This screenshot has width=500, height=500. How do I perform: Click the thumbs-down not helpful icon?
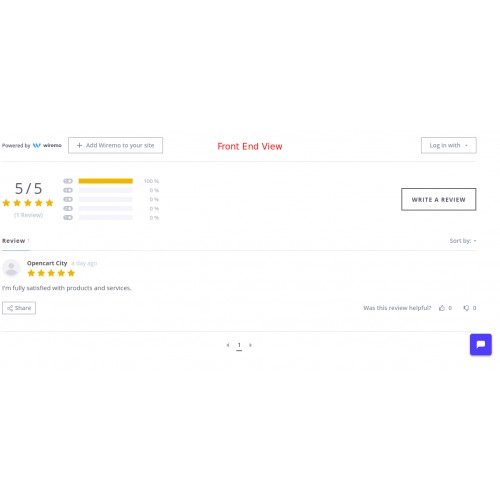(466, 308)
